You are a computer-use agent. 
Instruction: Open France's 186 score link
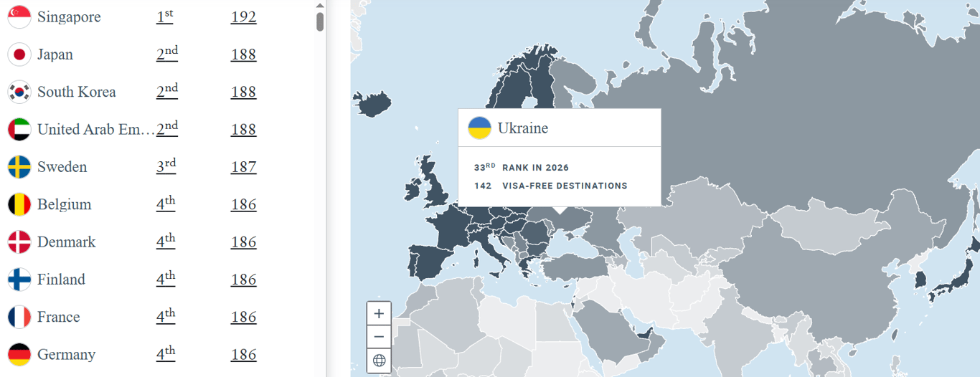[244, 317]
